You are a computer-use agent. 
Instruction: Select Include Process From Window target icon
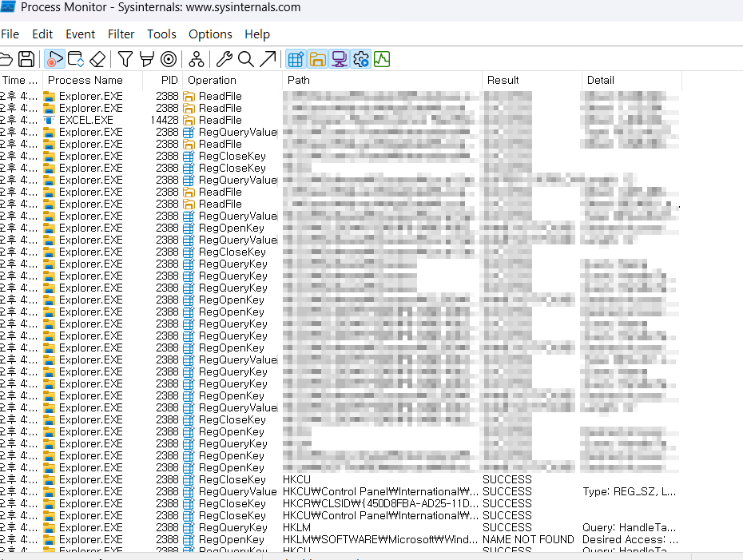coord(169,59)
